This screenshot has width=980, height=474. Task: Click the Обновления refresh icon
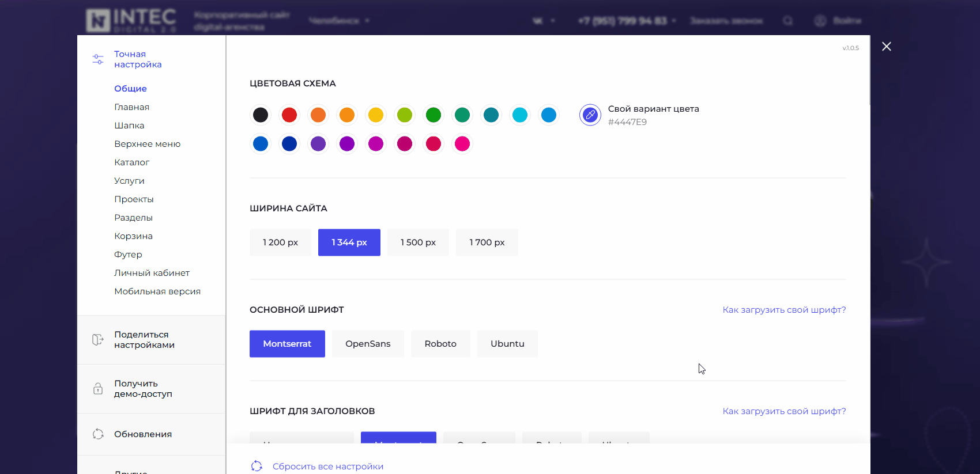point(98,434)
